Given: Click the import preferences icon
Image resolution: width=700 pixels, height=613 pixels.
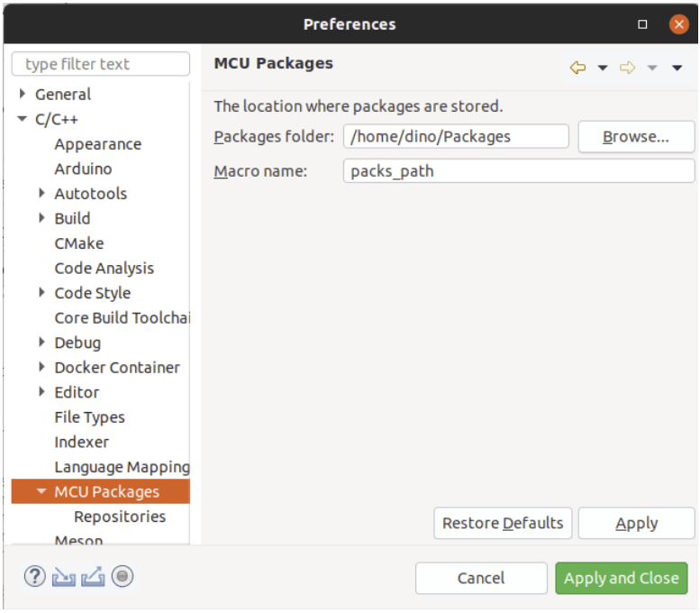Looking at the screenshot, I should pos(63,577).
